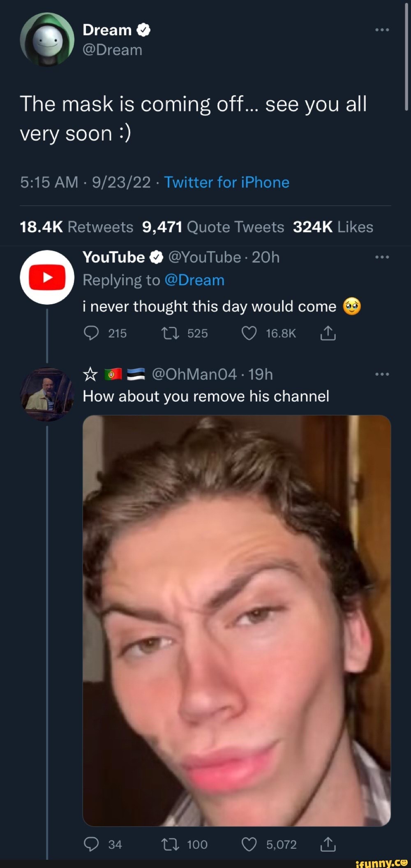Open the 324K Likes list
Image resolution: width=411 pixels, height=868 pixels.
click(333, 227)
